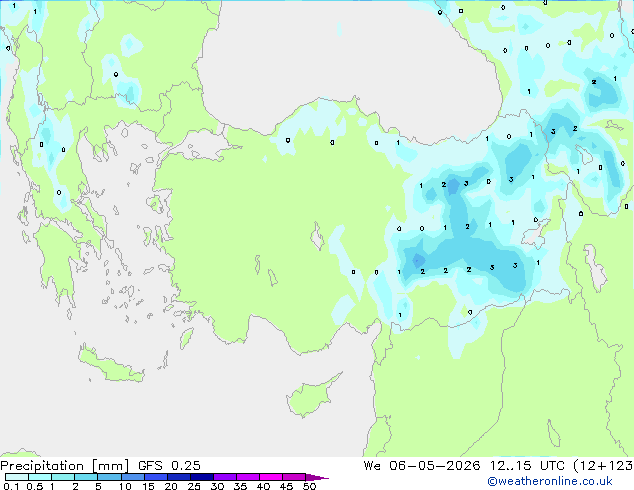Click the island of Crete on map
This screenshot has width=634, height=490.
110,366
